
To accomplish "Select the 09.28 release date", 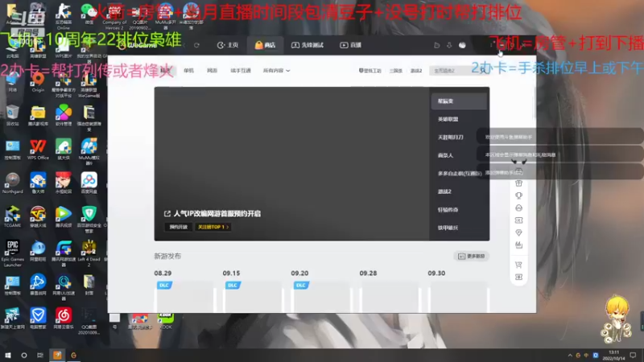I will click(368, 273).
